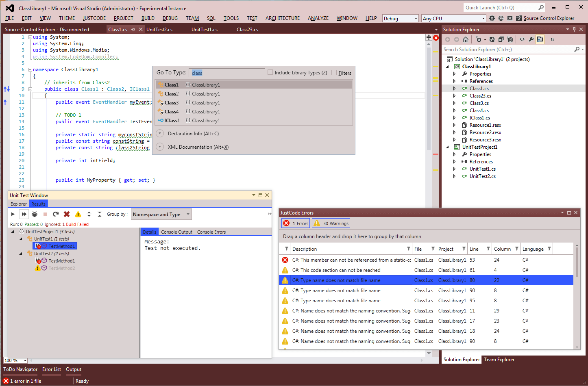
Task: Click filter icon on Project column header
Action: (464, 249)
